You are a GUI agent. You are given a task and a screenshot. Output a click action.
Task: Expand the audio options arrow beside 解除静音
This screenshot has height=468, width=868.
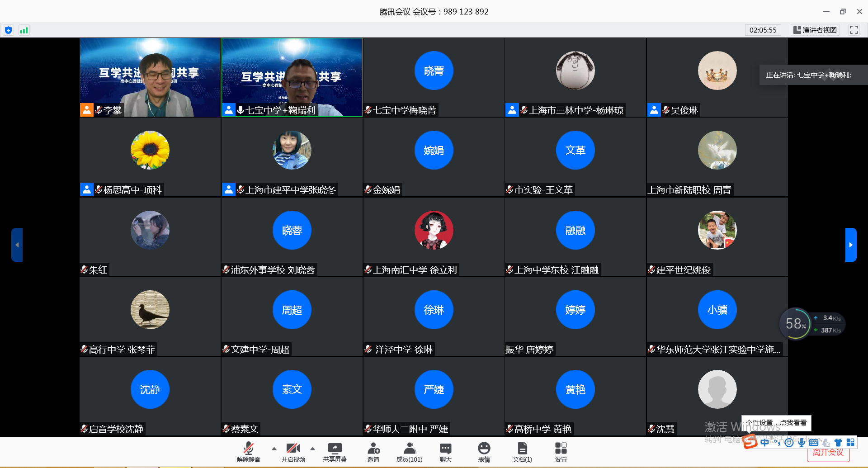[274, 449]
